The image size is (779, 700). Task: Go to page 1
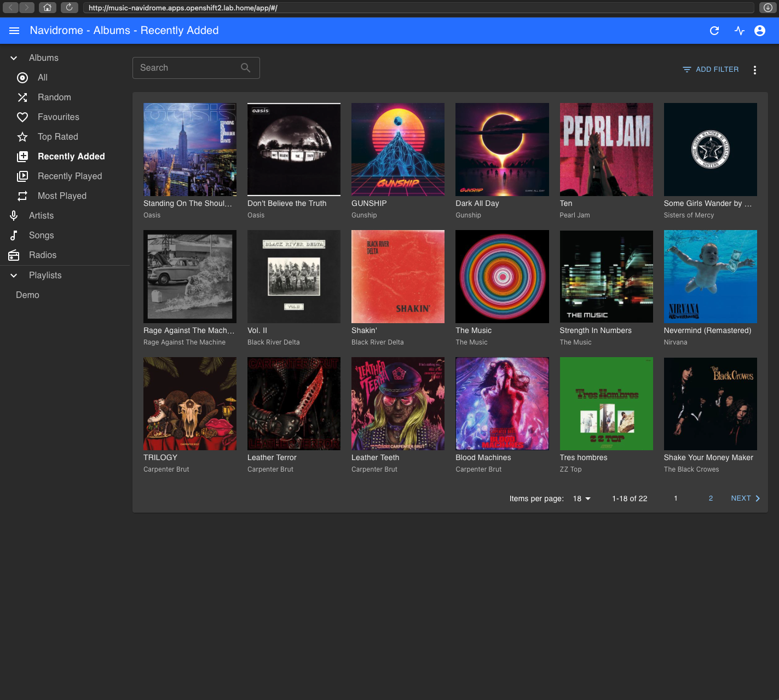[676, 498]
